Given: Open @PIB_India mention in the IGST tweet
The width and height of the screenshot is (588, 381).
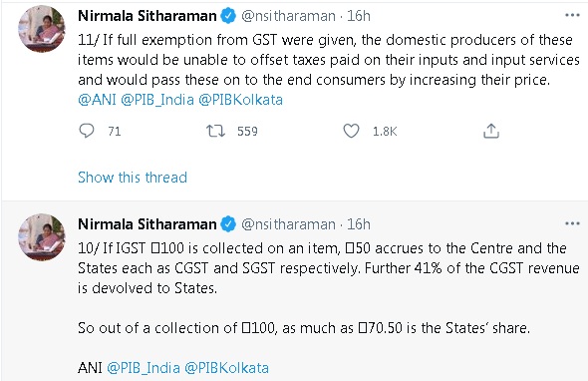Looking at the screenshot, I should pyautogui.click(x=144, y=368).
